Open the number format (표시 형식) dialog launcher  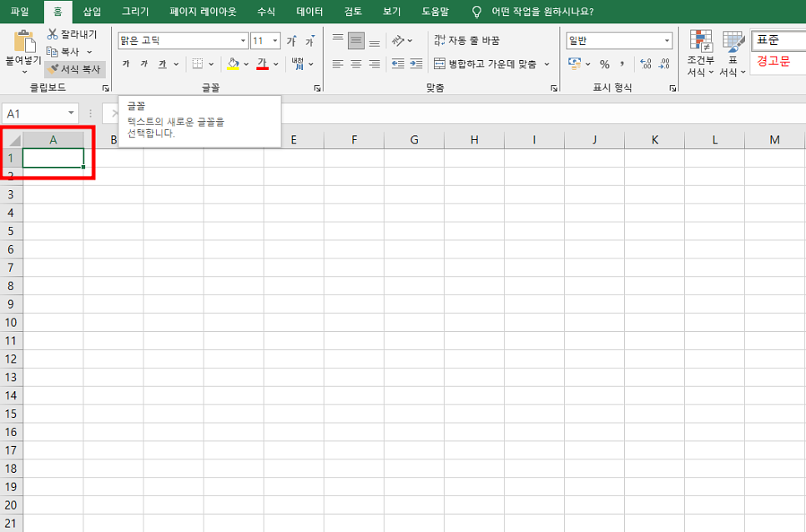pos(673,88)
